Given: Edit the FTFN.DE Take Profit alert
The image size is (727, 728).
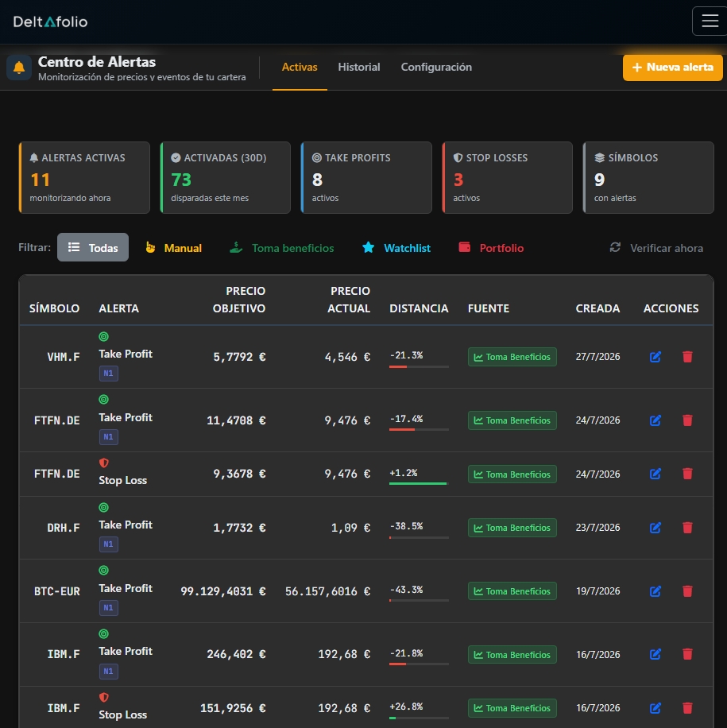Looking at the screenshot, I should 655,420.
